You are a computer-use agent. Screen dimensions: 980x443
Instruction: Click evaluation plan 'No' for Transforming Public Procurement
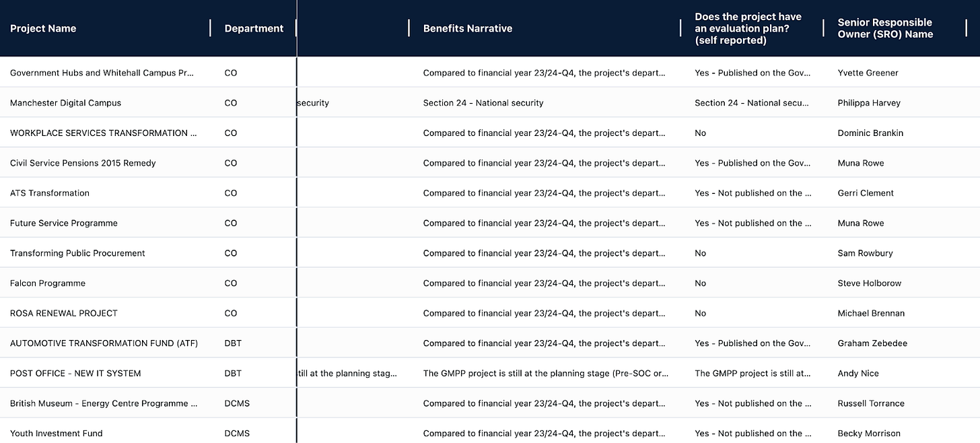pos(701,253)
